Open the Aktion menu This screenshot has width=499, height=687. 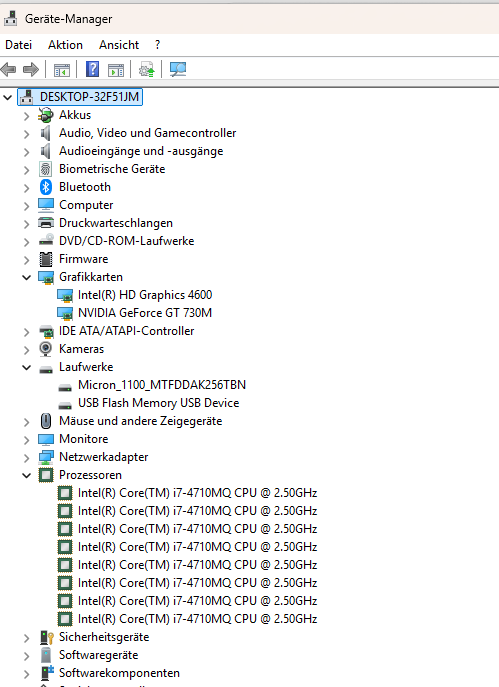pos(65,45)
